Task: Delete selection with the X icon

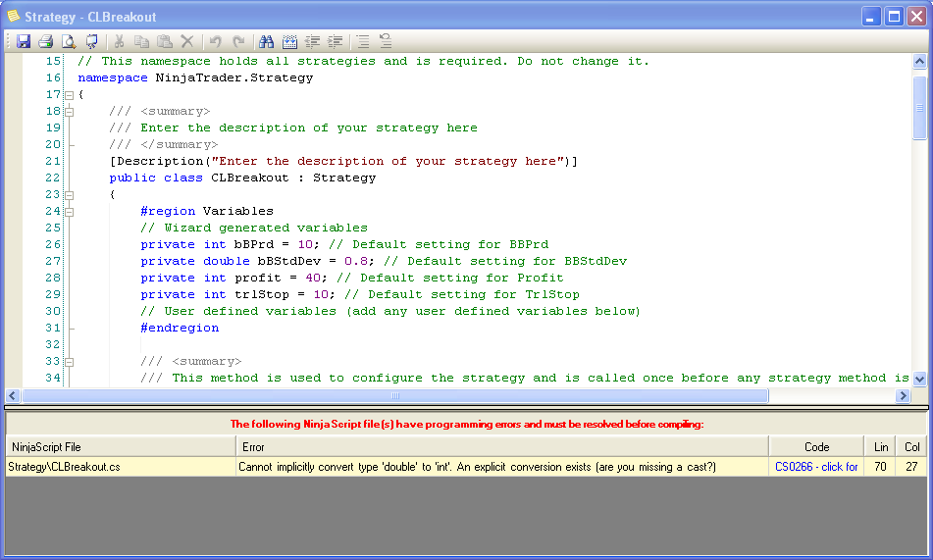Action: point(186,41)
